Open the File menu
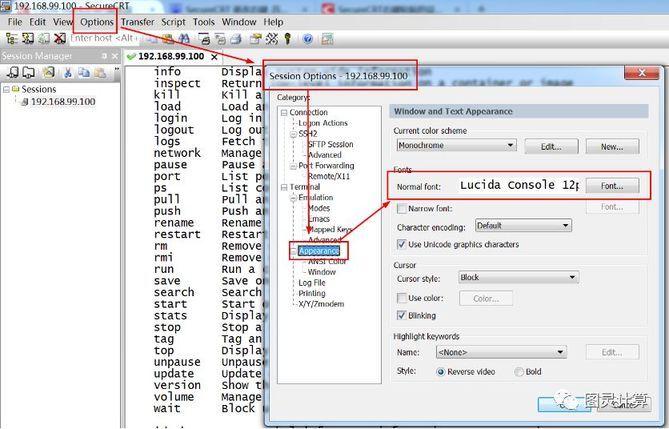This screenshot has width=669, height=429. coord(15,22)
